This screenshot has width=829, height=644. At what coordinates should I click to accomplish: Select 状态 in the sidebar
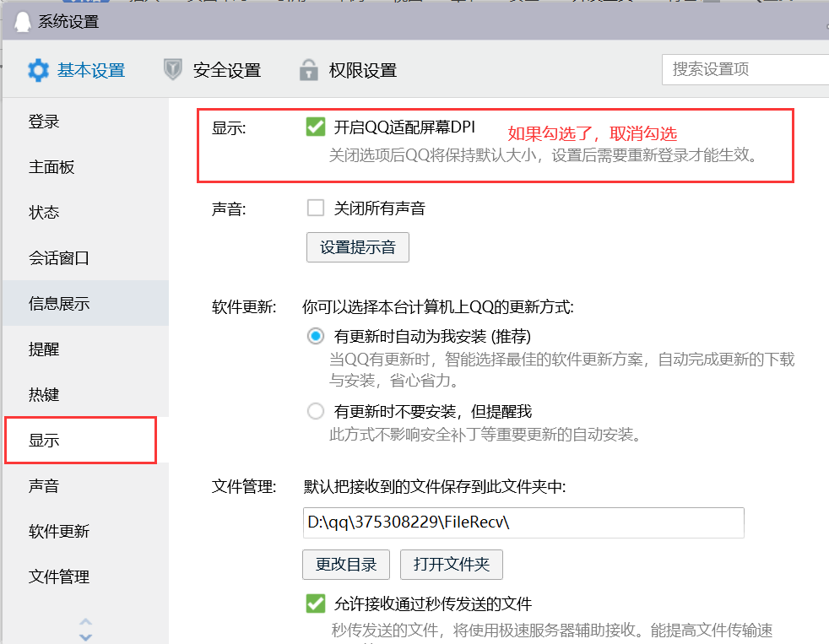pos(85,213)
